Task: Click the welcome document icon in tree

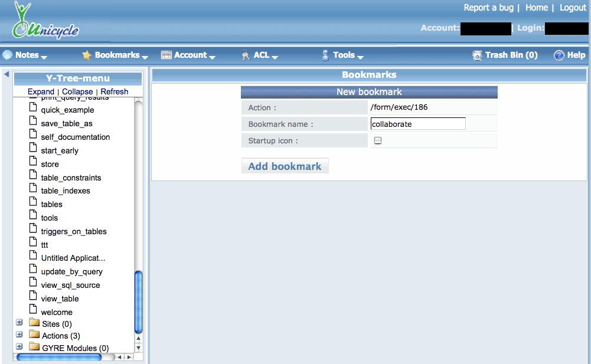Action: click(x=33, y=311)
